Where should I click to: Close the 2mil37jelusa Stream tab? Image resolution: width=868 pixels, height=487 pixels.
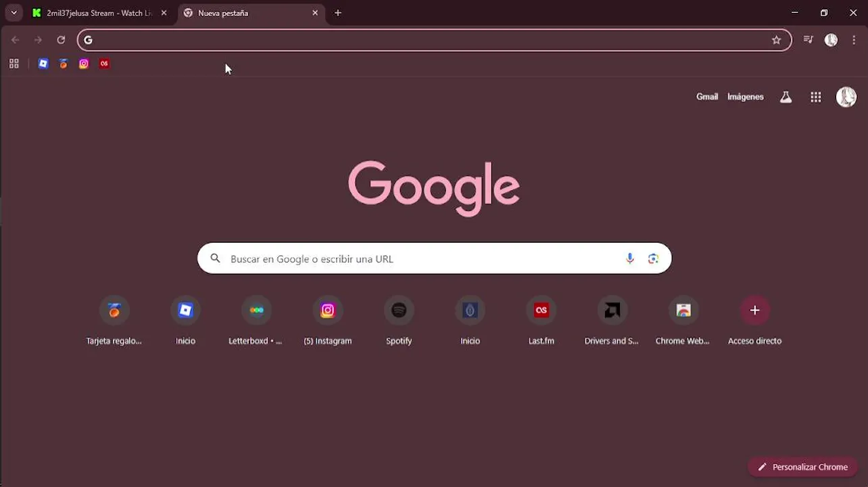click(164, 13)
